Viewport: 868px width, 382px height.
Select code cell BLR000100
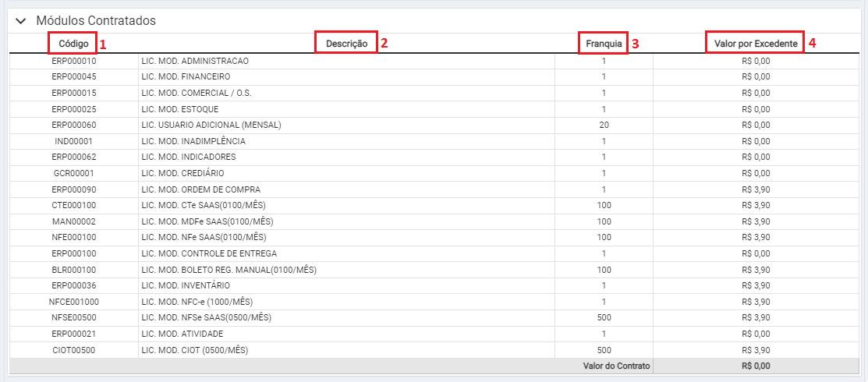coord(73,270)
